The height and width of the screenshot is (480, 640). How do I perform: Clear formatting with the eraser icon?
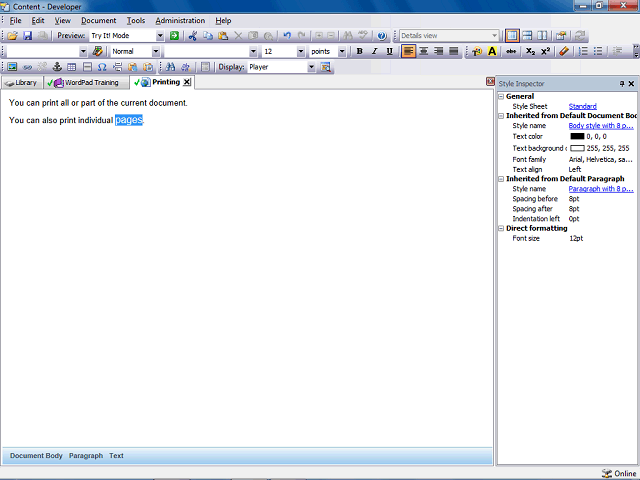(x=564, y=51)
